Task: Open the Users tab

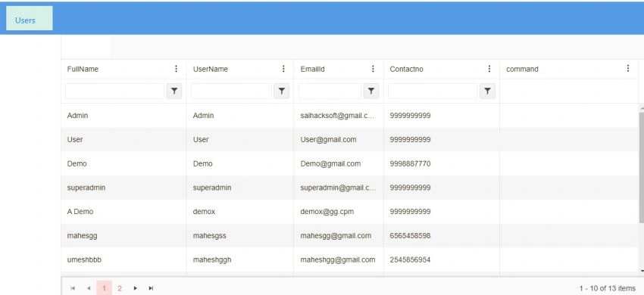Action: pos(29,18)
